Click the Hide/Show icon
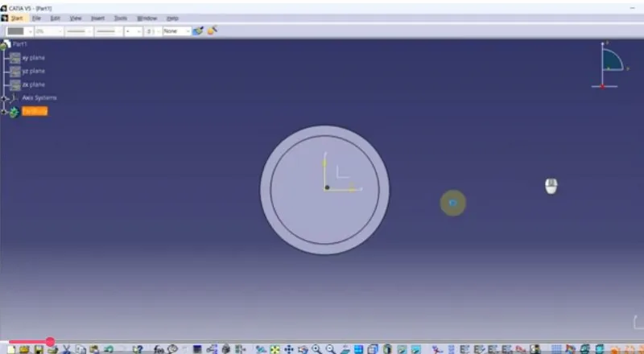The width and height of the screenshot is (644, 354). pos(402,349)
